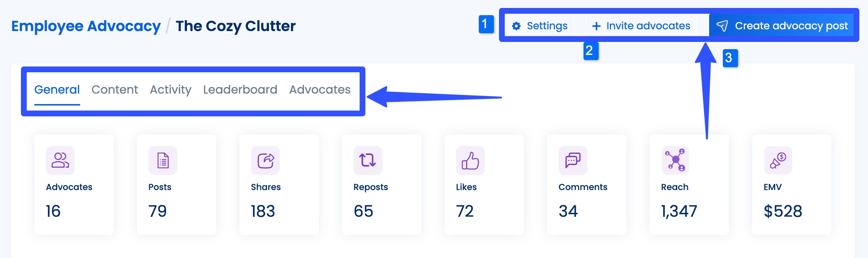Click the Reach value 1,347
Viewport: 868px width, 258px height.
coord(679,211)
